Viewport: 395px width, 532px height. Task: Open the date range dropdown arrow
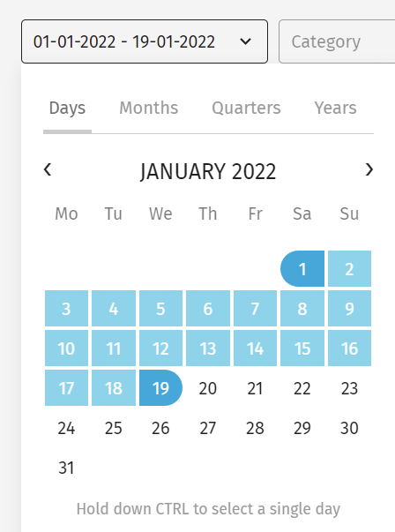pos(245,41)
